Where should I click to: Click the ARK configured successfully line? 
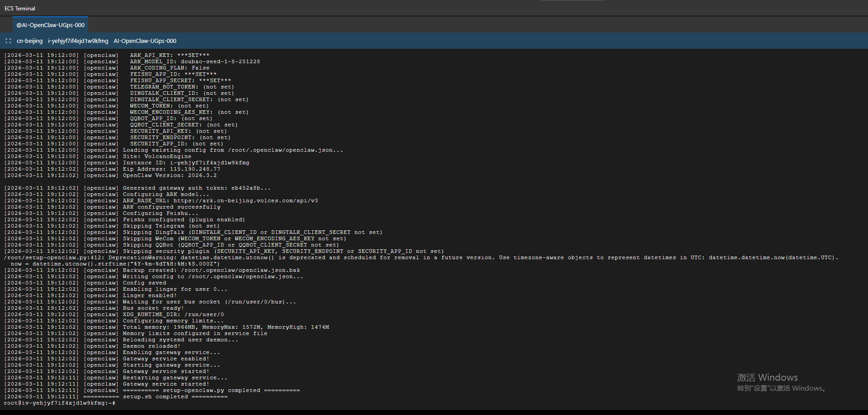[112, 207]
